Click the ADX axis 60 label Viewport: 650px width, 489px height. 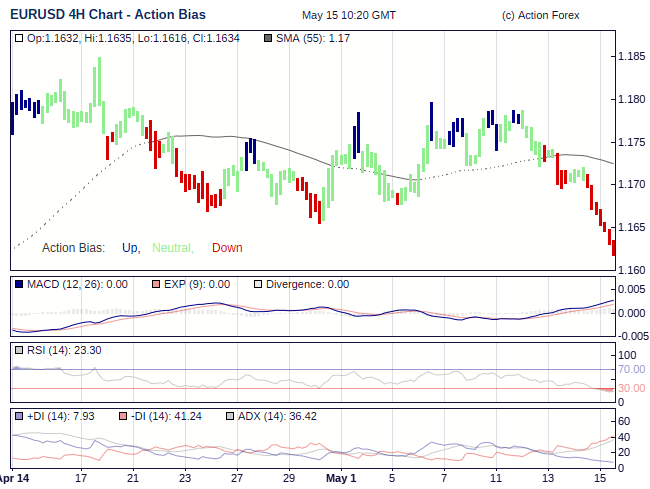(x=624, y=421)
